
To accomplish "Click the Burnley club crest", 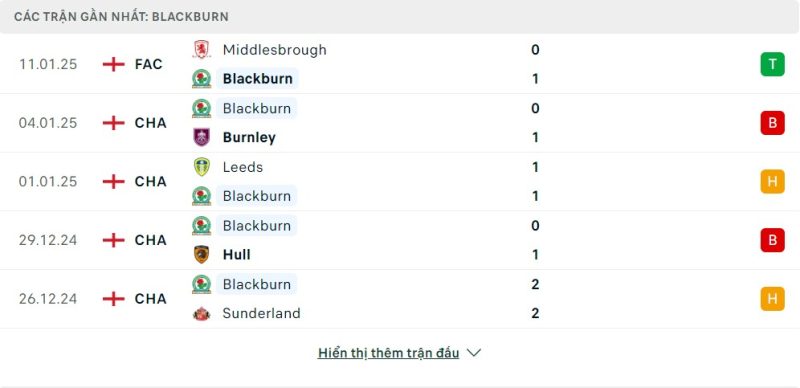I will coord(201,137).
